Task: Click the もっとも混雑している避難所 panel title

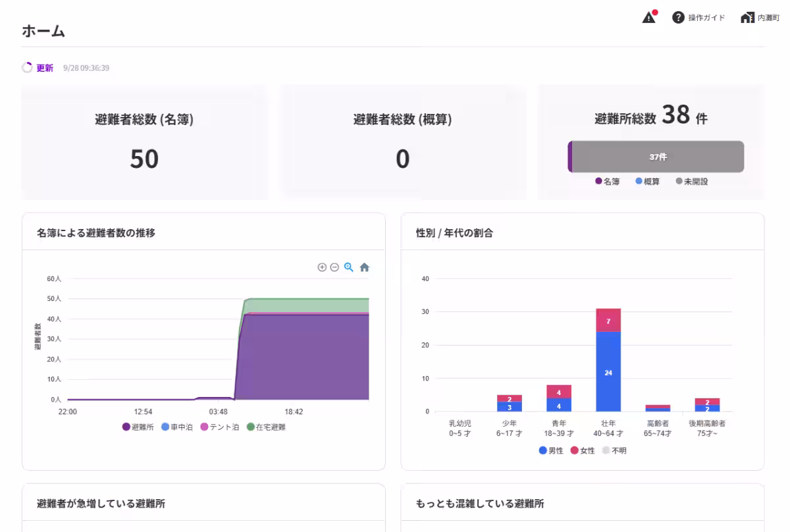Action: pos(480,504)
